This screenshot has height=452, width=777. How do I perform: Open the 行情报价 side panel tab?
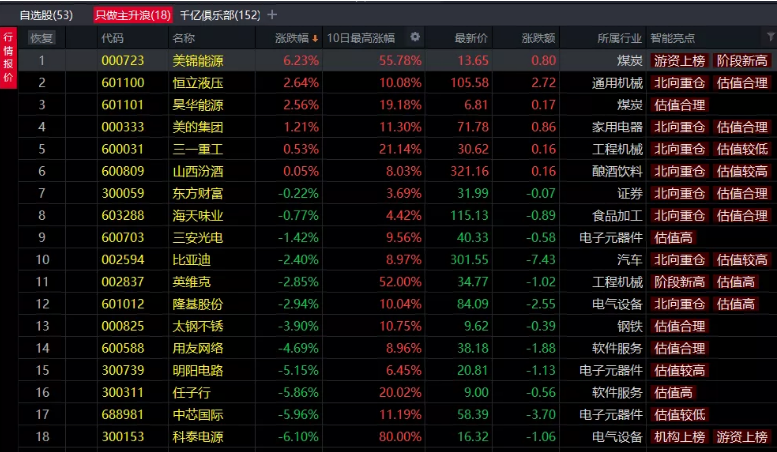tap(8, 59)
